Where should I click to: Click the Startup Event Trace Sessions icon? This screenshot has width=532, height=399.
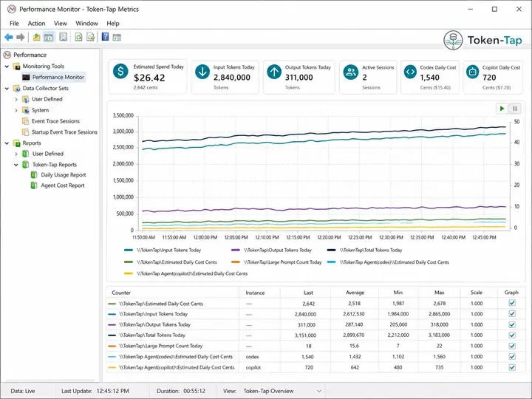25,132
